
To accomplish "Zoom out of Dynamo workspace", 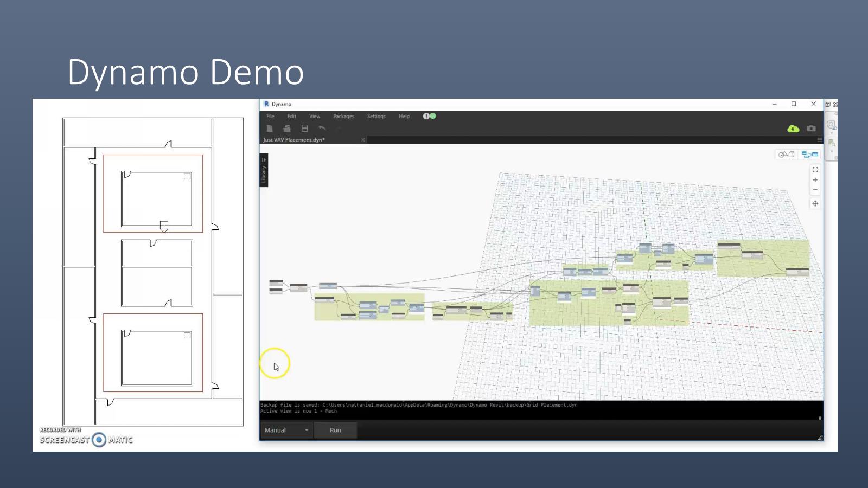I will [815, 190].
